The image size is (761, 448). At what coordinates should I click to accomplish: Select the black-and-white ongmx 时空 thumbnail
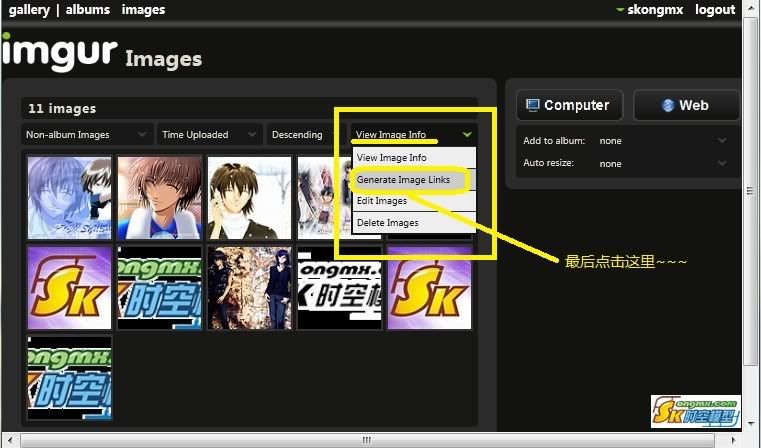point(339,287)
